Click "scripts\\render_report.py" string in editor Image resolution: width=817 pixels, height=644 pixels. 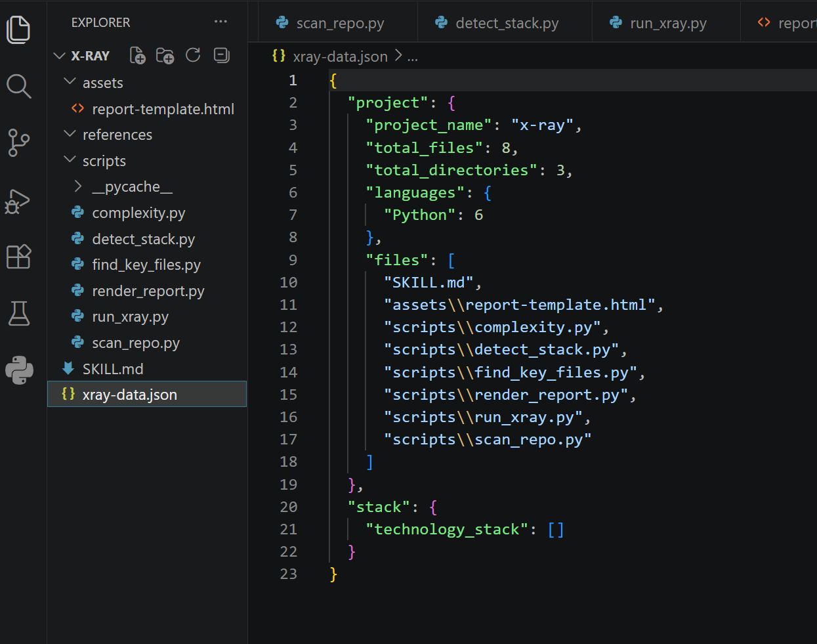506,395
